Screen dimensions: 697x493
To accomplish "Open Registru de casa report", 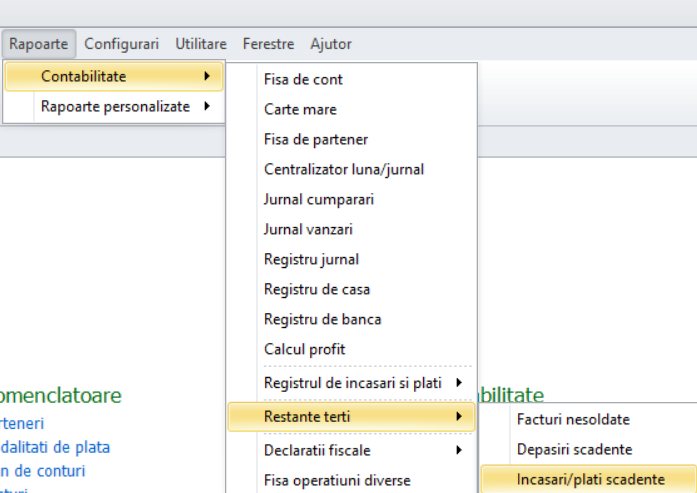I will click(316, 289).
